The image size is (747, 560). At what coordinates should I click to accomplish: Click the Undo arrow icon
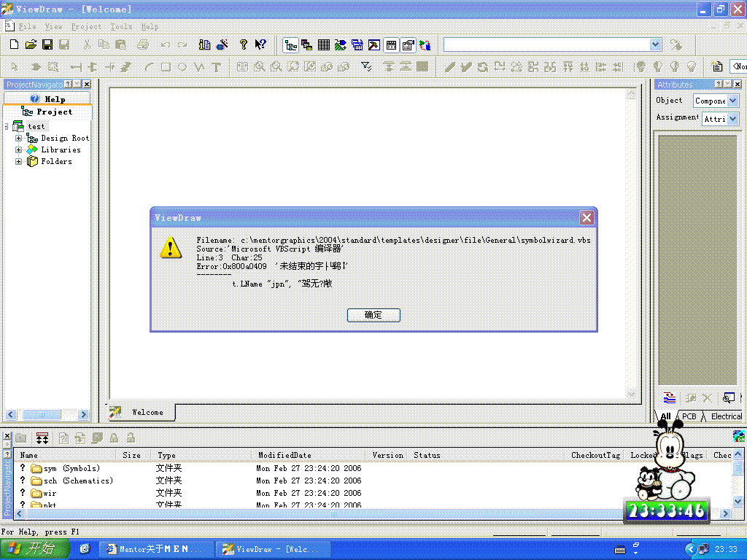point(166,44)
